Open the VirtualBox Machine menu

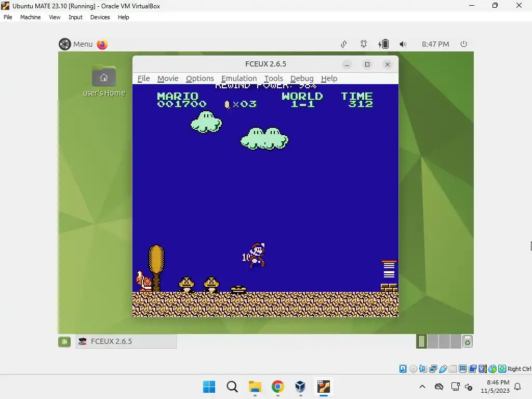tap(30, 17)
